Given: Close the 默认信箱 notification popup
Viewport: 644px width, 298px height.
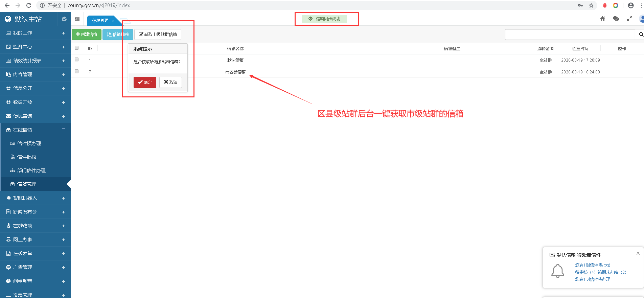Looking at the screenshot, I should coord(638,253).
